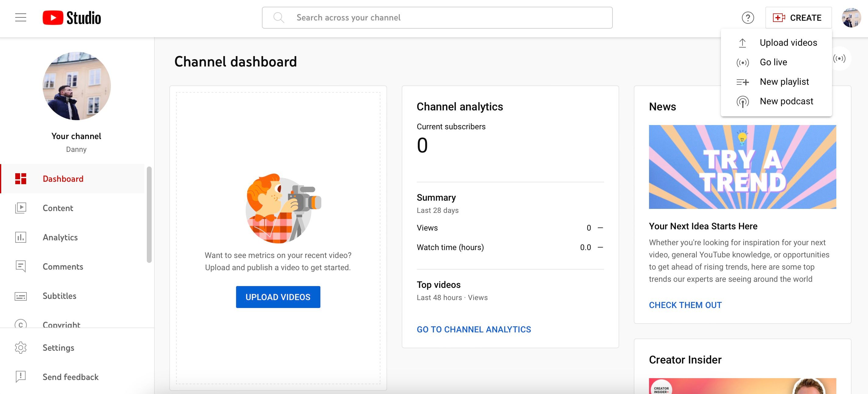The height and width of the screenshot is (394, 868).
Task: Click the CHECK THEM OUT link
Action: click(x=685, y=305)
